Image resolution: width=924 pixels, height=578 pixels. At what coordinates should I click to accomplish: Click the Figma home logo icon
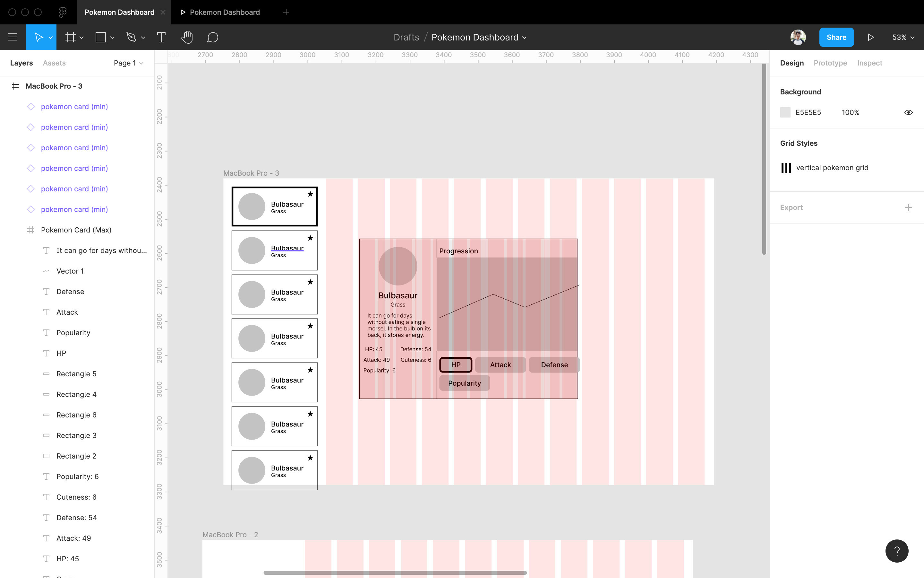point(63,12)
